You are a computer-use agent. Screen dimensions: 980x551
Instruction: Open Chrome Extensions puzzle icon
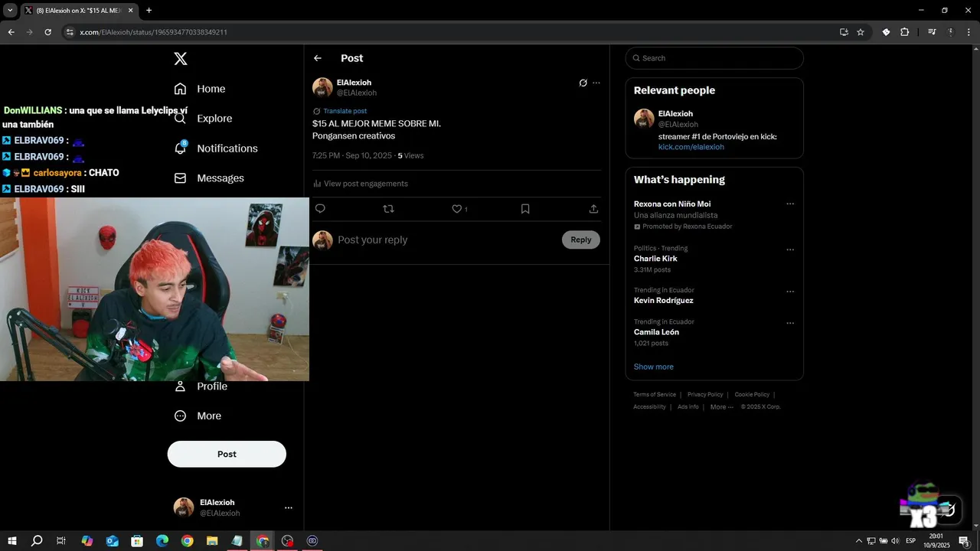(905, 32)
